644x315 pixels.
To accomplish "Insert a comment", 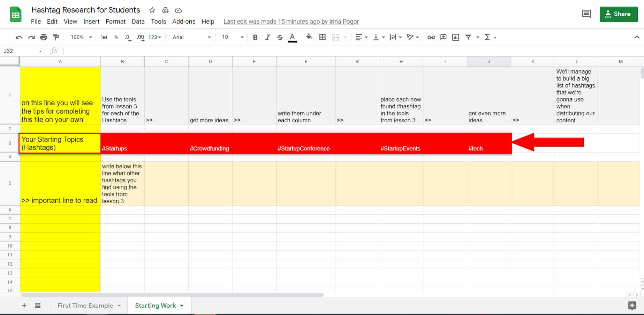I will click(444, 37).
